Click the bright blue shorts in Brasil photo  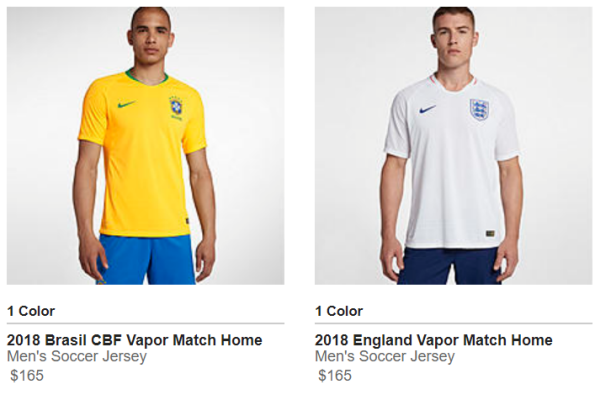click(145, 260)
